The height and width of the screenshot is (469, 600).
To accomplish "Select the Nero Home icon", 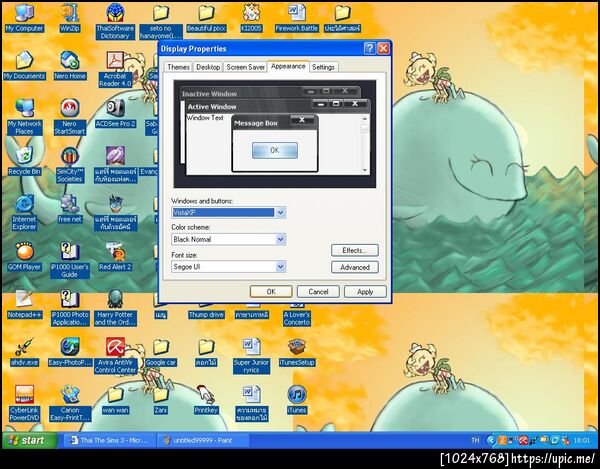I will point(70,66).
